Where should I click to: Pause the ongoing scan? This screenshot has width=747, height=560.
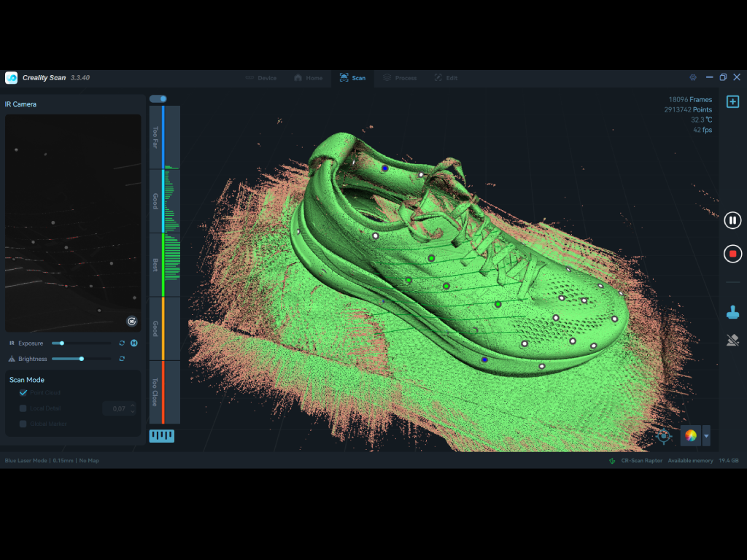point(732,220)
